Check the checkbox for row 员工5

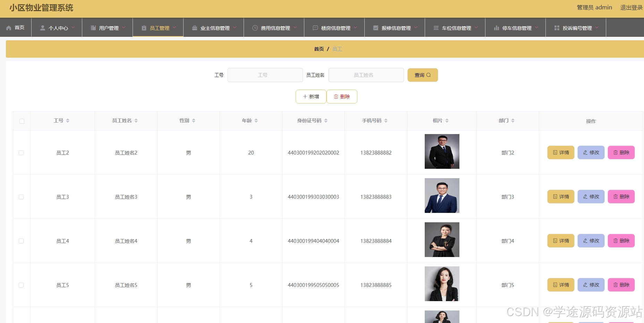click(21, 285)
